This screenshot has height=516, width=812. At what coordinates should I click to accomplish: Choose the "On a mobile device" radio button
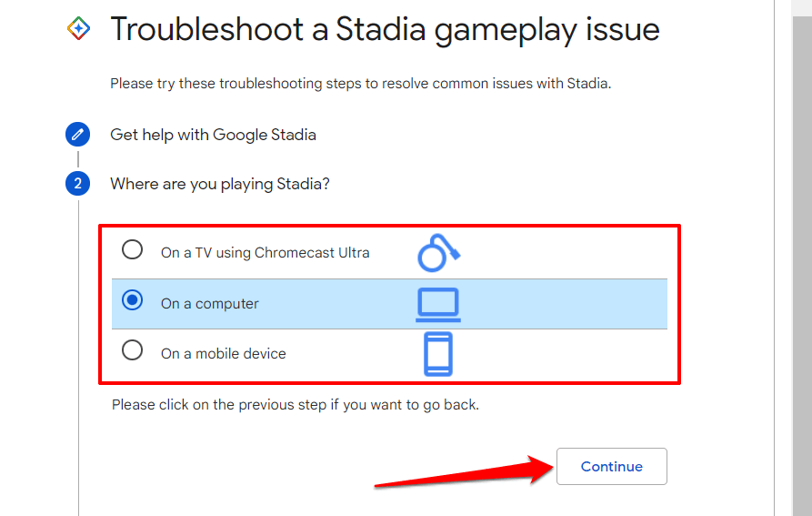pyautogui.click(x=133, y=350)
